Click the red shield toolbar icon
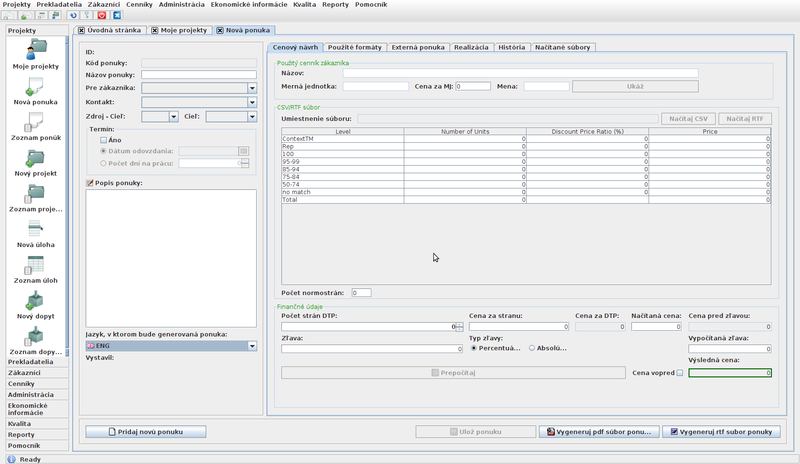800x464 pixels. click(102, 15)
